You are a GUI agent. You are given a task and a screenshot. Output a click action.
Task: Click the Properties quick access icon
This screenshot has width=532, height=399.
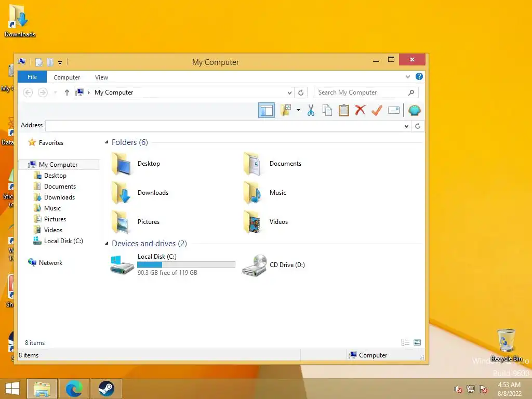pyautogui.click(x=39, y=62)
